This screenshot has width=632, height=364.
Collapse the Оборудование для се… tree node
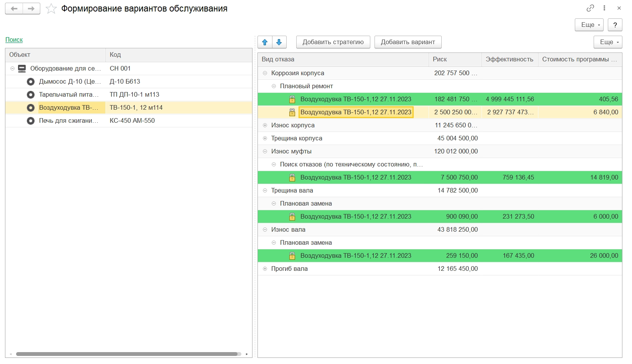pos(12,69)
